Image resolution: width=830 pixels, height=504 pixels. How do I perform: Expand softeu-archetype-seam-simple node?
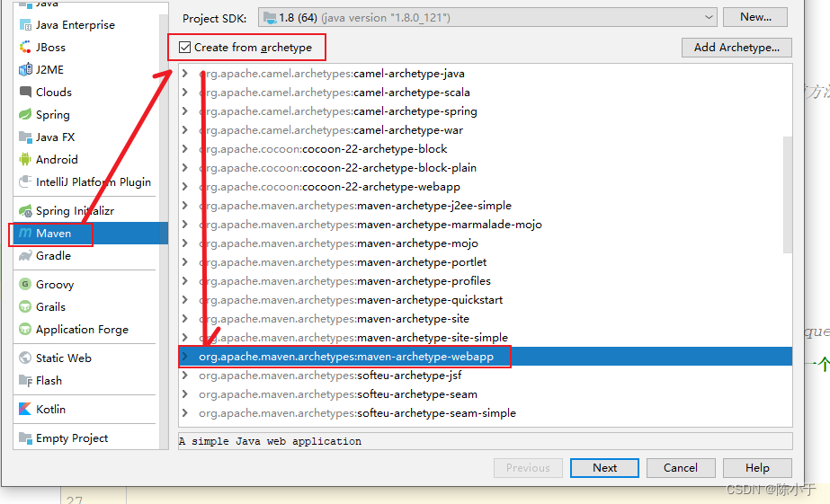tap(184, 413)
